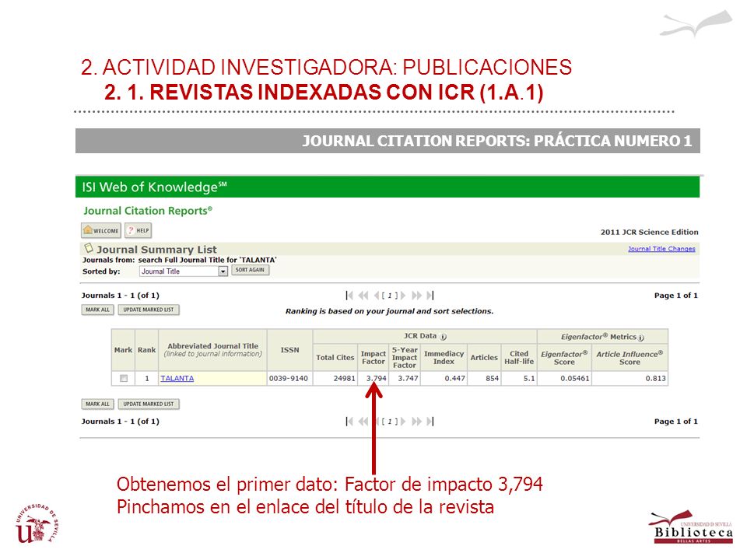747x560 pixels.
Task: Click the 2011 JCR Science Edition label
Action: coord(649,233)
